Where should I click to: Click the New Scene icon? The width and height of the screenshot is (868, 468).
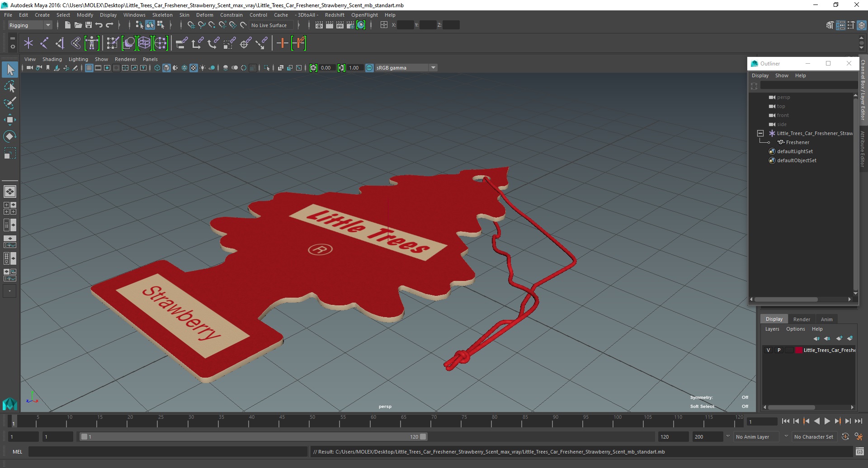[x=67, y=25]
